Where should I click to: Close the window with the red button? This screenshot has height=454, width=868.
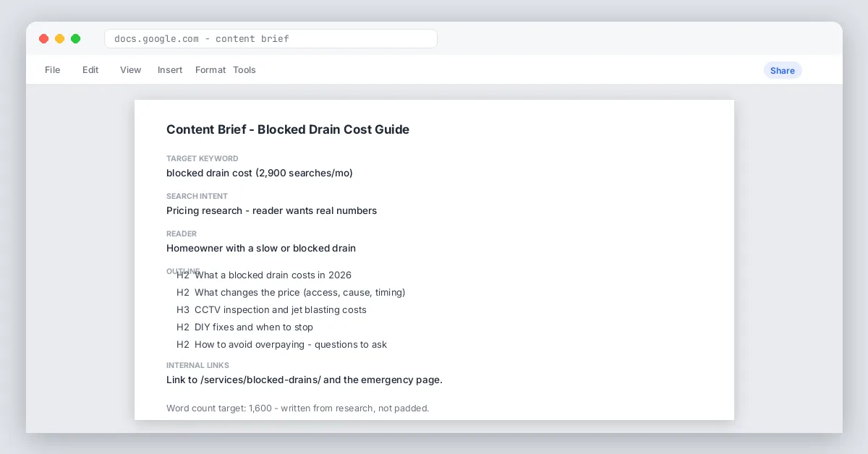(x=43, y=39)
